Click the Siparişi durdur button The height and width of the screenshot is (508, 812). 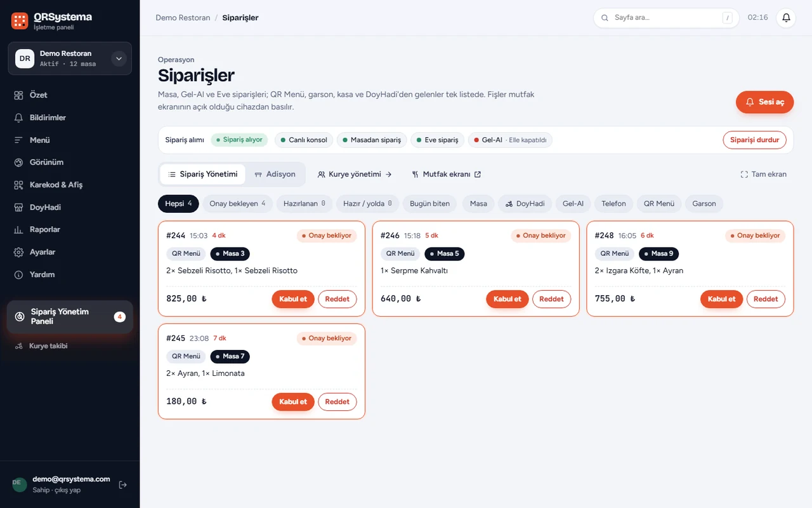click(x=754, y=140)
